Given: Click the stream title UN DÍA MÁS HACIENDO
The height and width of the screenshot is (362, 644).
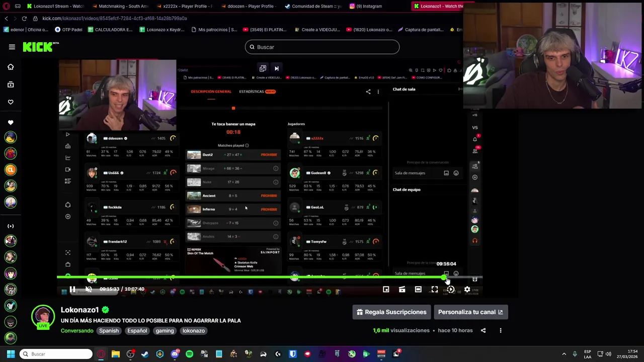Looking at the screenshot, I should 151,320.
